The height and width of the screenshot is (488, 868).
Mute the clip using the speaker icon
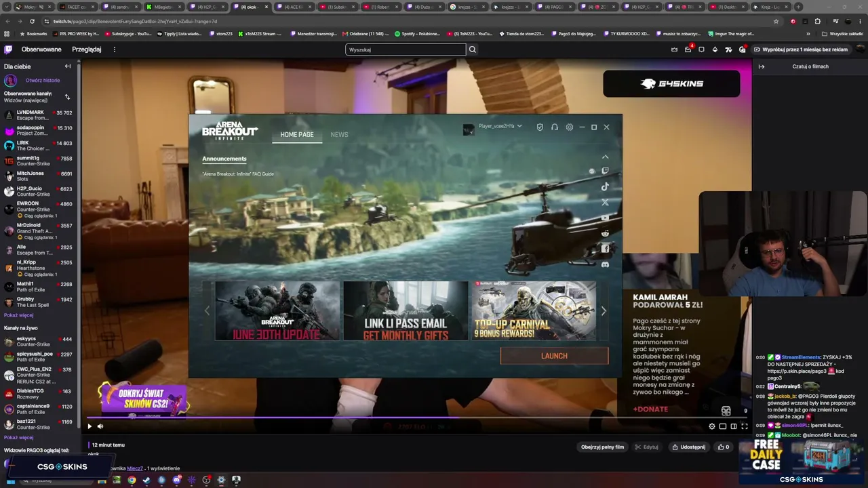pyautogui.click(x=100, y=426)
